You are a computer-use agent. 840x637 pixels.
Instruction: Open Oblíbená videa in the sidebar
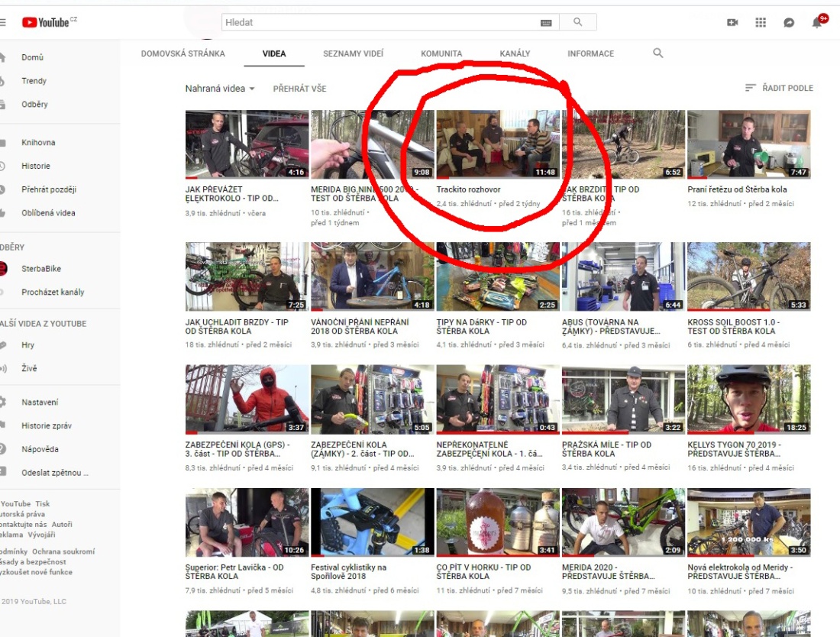point(48,212)
